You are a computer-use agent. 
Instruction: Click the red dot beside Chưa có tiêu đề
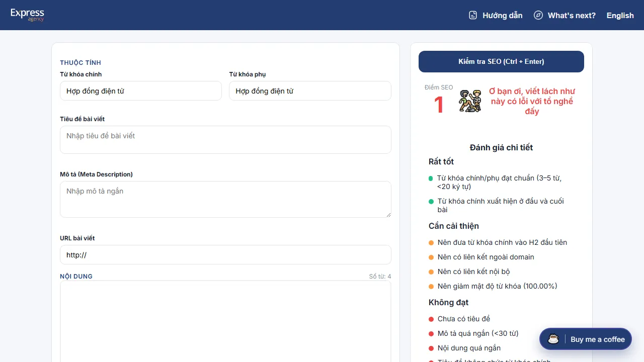431,319
